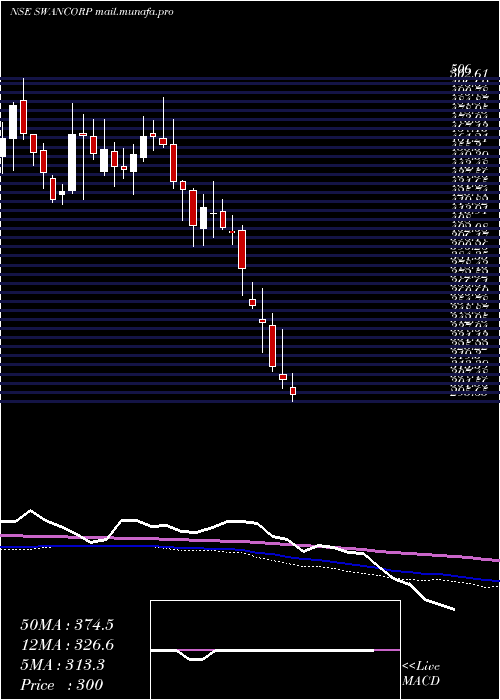Click the '12MA : 326.6' value

point(67,645)
